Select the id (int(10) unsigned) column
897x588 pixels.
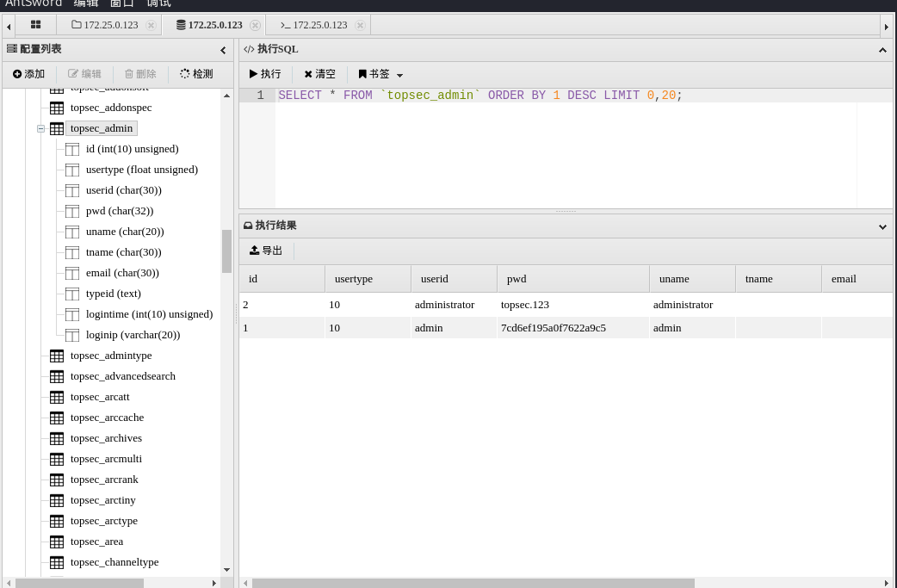tap(133, 149)
